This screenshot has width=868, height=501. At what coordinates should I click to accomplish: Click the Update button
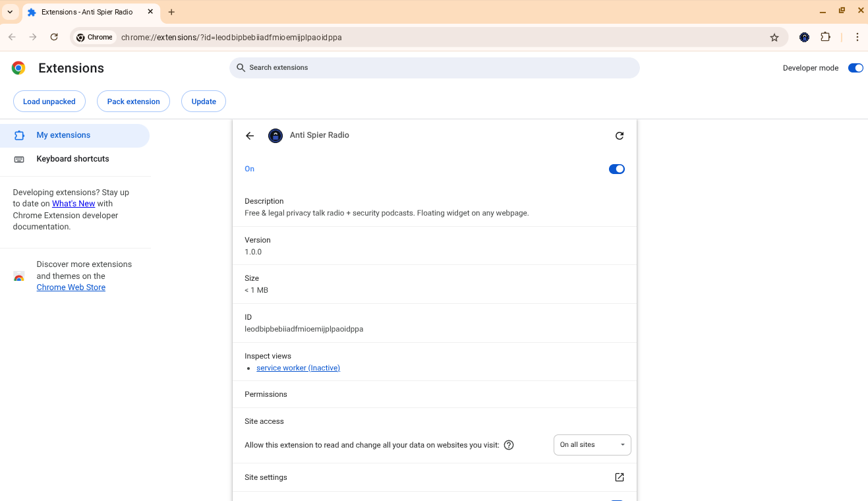[x=204, y=102]
